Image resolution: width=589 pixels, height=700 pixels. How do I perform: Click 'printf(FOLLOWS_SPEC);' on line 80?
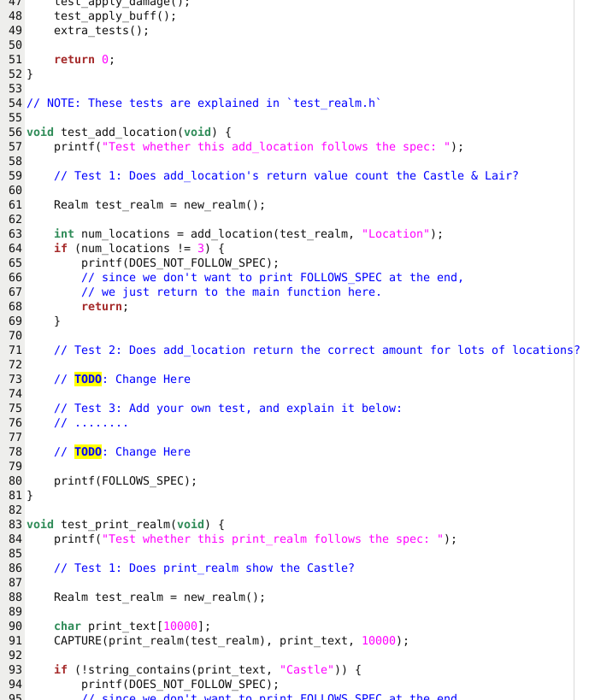click(125, 481)
